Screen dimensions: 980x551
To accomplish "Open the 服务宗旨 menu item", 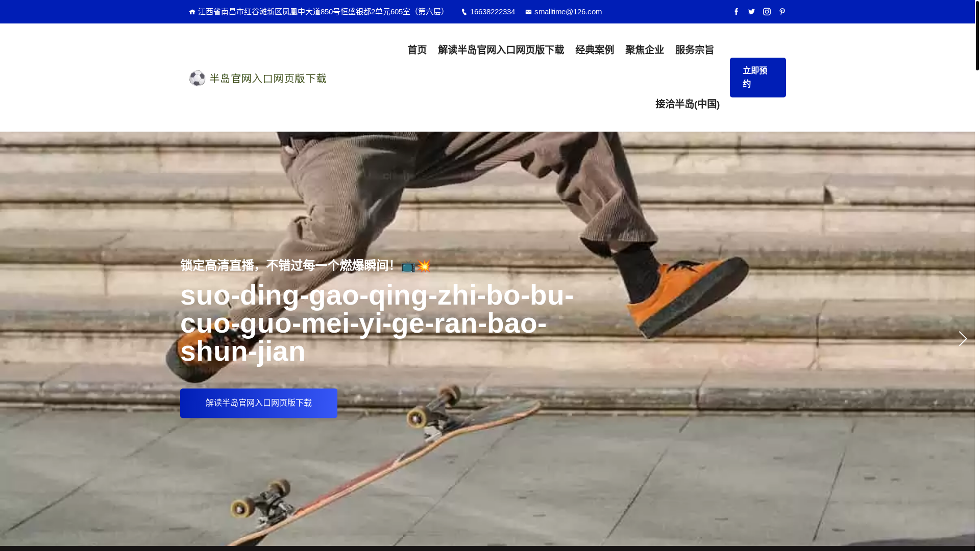I will 695,50.
